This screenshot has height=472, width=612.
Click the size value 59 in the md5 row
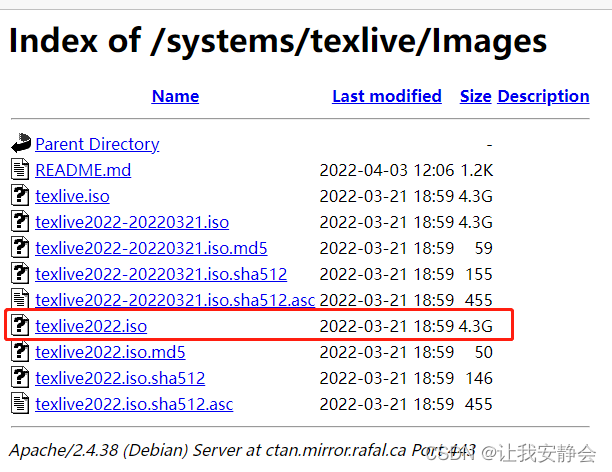coord(484,248)
